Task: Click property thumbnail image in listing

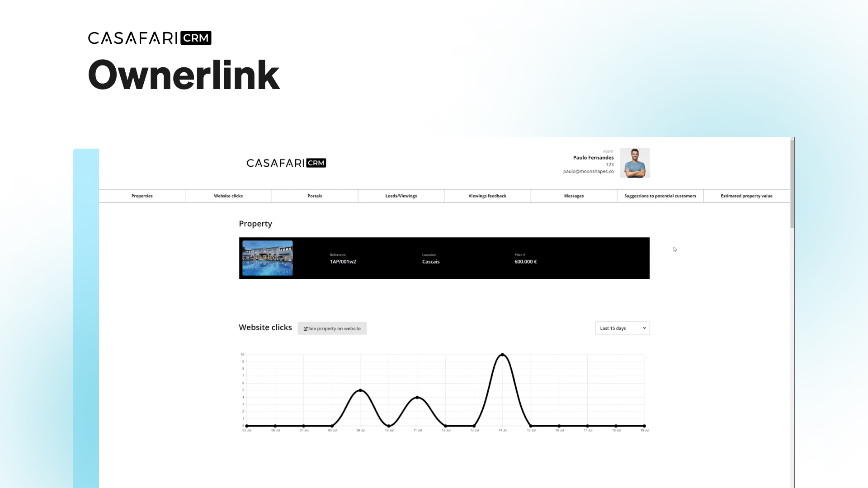Action: pos(267,258)
